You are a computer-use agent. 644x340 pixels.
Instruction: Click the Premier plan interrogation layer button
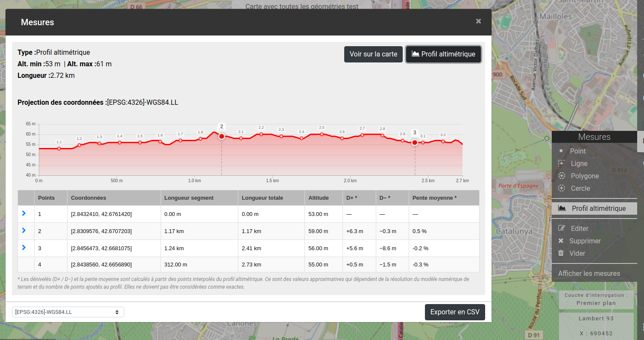596,299
